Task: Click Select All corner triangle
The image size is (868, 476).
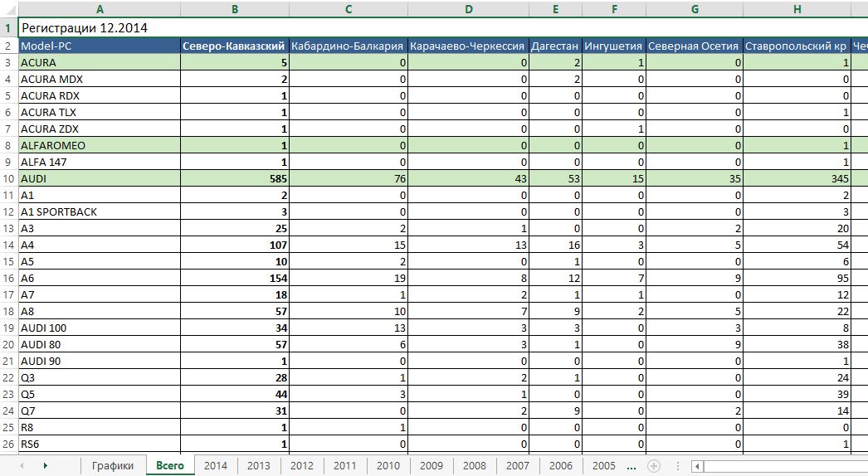Action: coord(9,9)
